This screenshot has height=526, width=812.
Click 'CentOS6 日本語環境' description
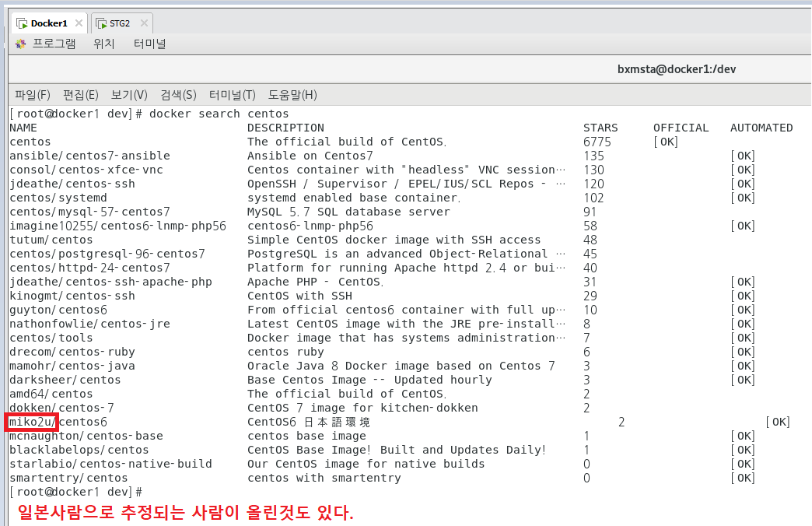tap(309, 422)
